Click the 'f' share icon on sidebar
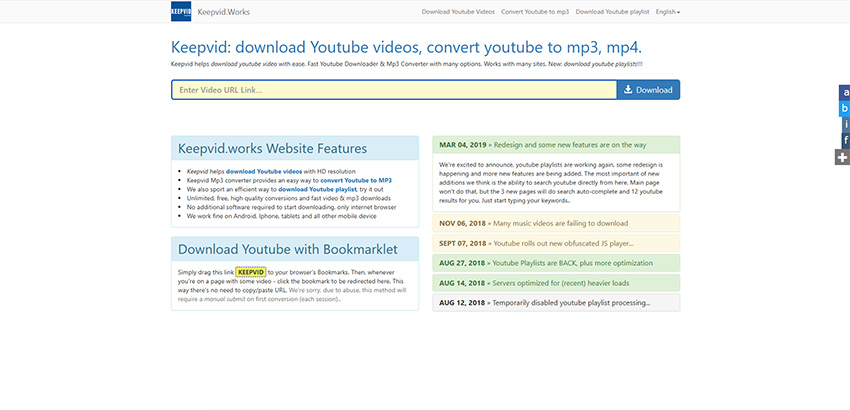Viewport: 850px width, 410px height. (x=844, y=140)
